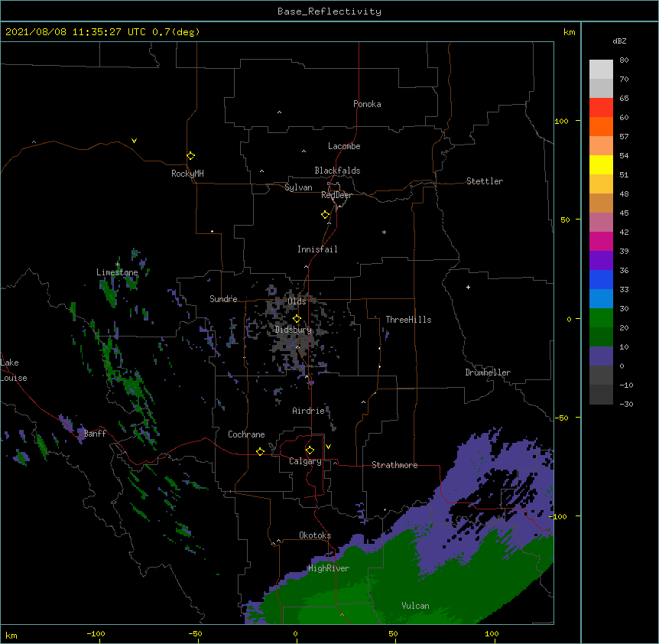Click the dBZ legend heading
This screenshot has width=659, height=644.
pyautogui.click(x=619, y=41)
